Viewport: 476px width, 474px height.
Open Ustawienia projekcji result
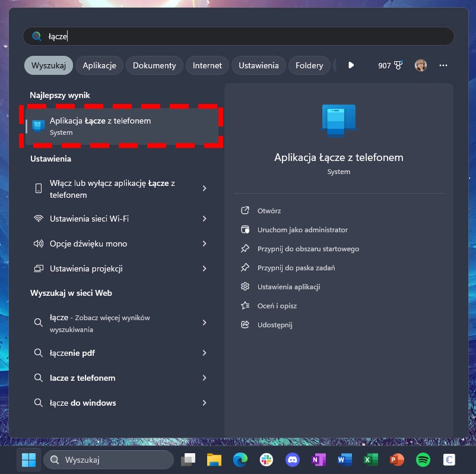[x=122, y=268]
